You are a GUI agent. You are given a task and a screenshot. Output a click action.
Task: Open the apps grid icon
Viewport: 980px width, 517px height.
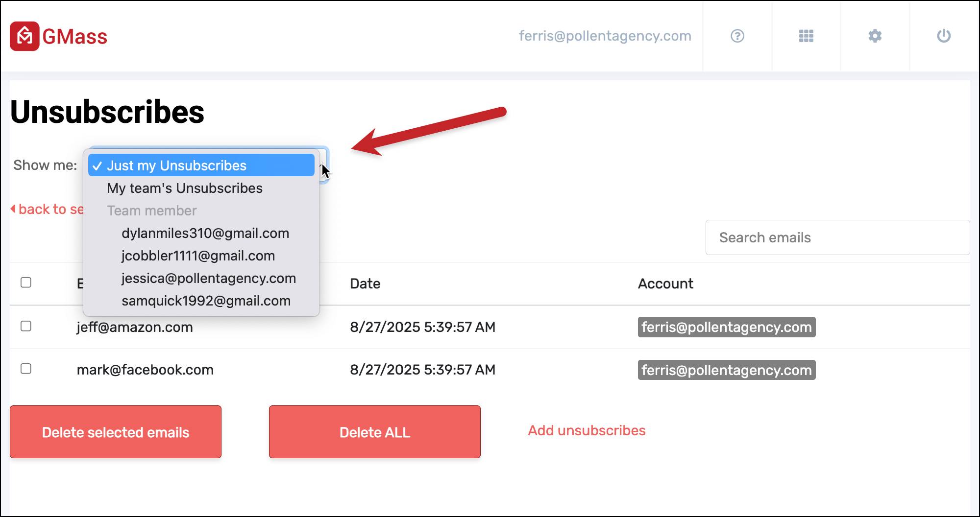[x=806, y=36]
